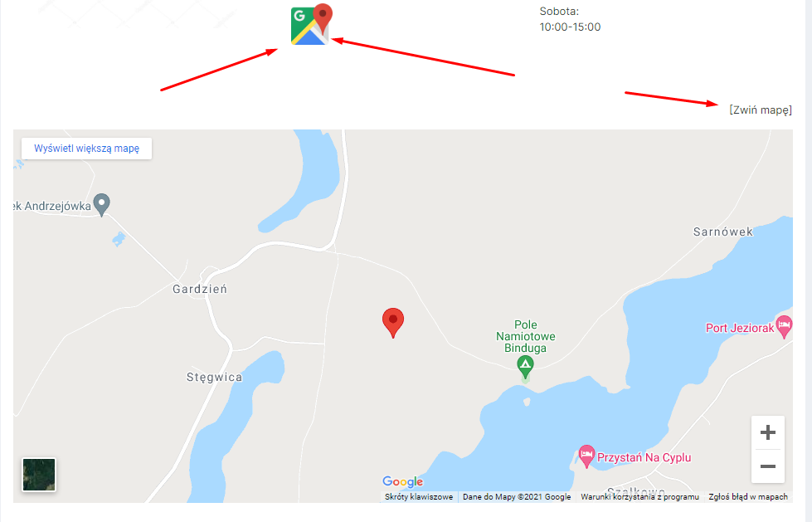The image size is (812, 522).
Task: Select the gray Andrzejówka place pin
Action: tap(101, 205)
